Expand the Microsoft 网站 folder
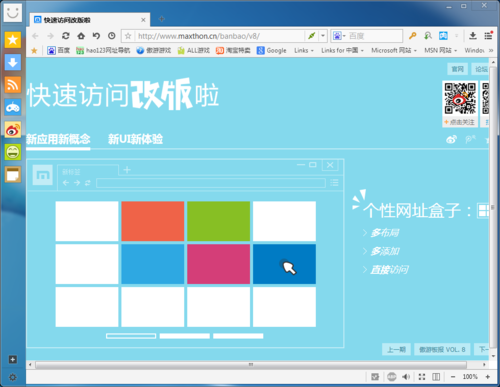The height and width of the screenshot is (387, 500). [x=394, y=50]
